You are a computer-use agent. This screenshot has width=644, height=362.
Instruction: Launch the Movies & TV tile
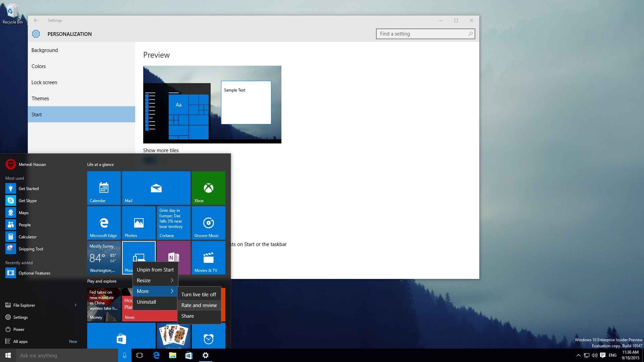tap(209, 258)
